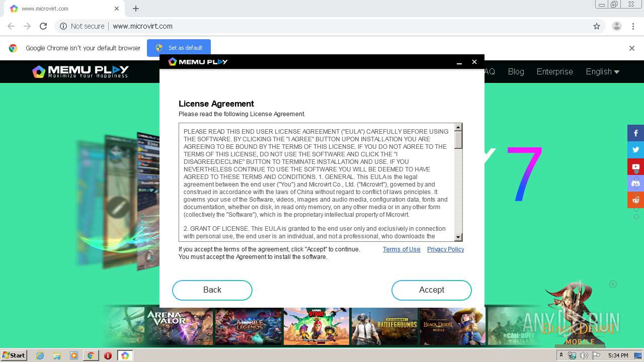Screen dimensions: 644x362
Task: Click the Opera taskbar icon
Action: click(x=108, y=355)
